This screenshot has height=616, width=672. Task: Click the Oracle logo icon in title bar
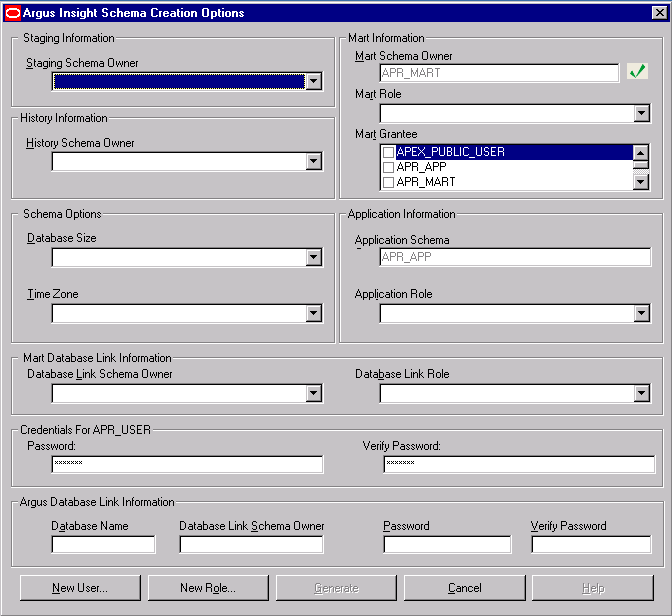(x=12, y=13)
